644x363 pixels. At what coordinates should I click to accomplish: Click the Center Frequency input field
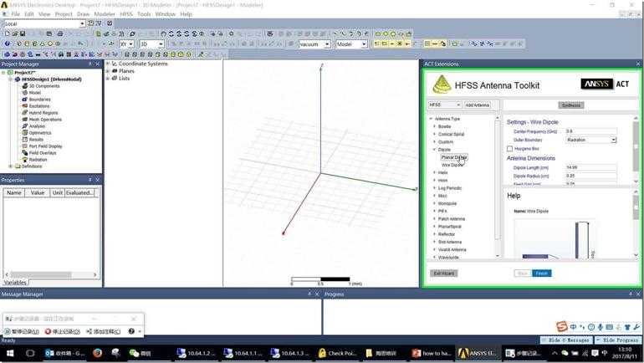click(x=591, y=131)
